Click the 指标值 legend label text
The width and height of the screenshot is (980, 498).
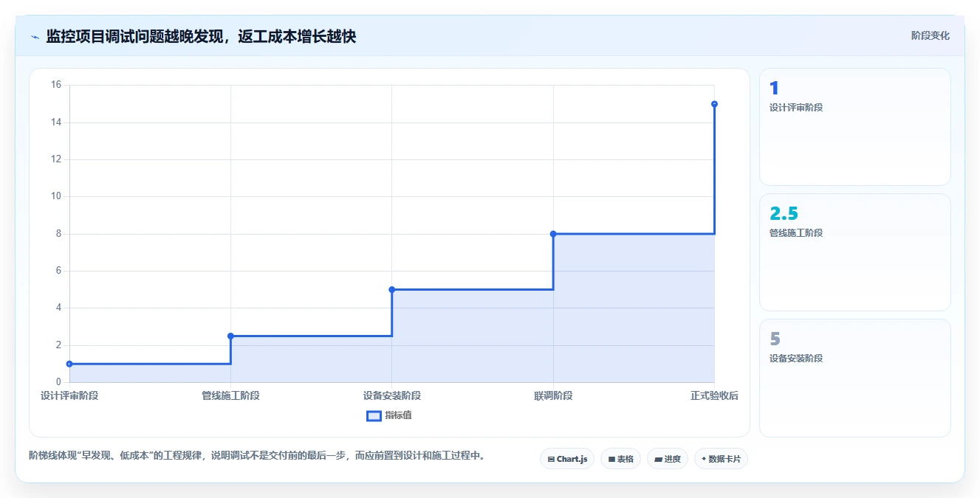tap(398, 415)
